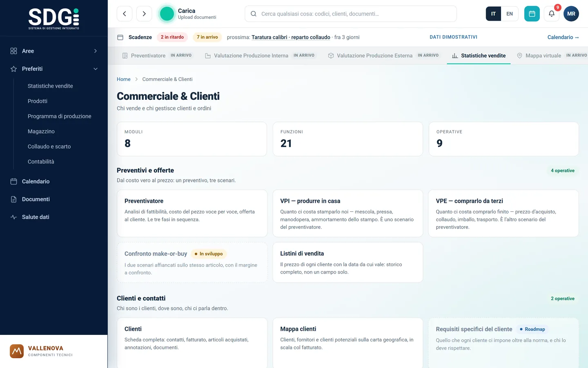This screenshot has width=588, height=368.
Task: Go forward with the right arrow button
Action: [144, 13]
